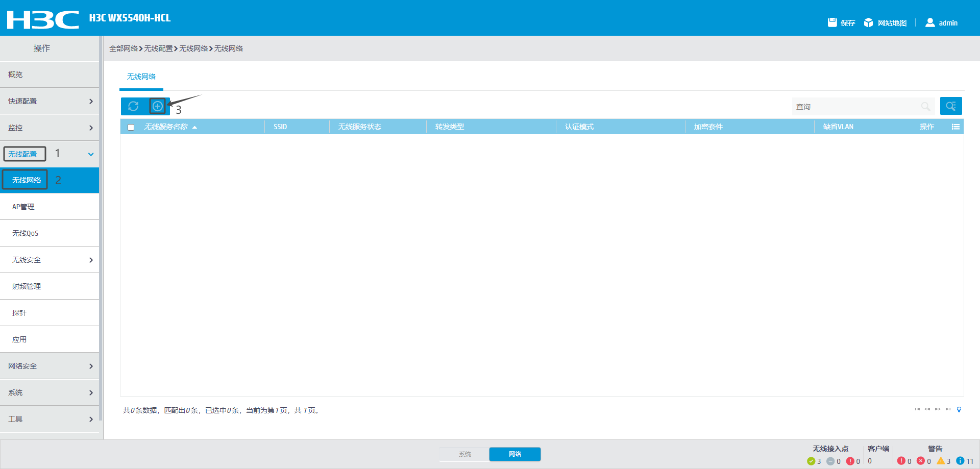This screenshot has height=469, width=980.
Task: Open AP管理 in the sidebar
Action: [23, 207]
